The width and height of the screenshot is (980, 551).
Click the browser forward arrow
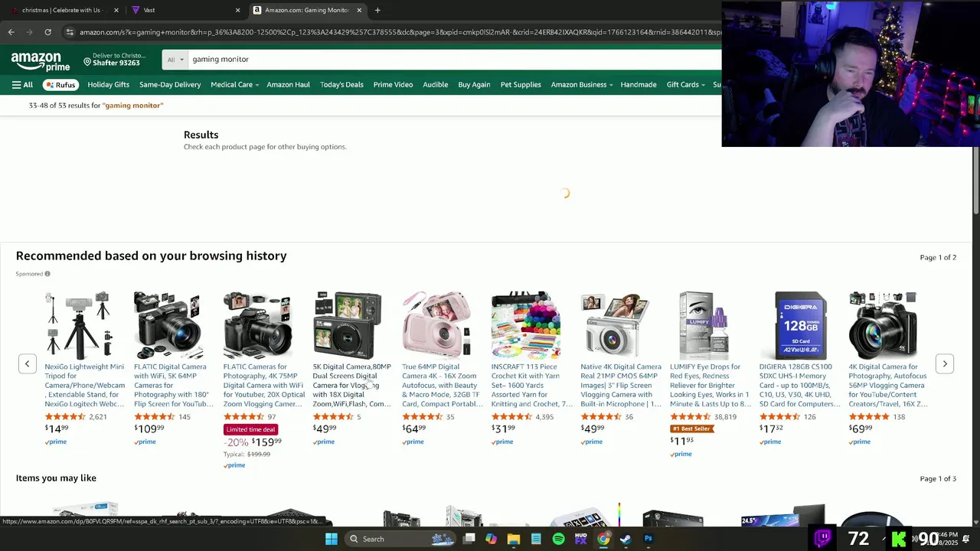coord(29,32)
